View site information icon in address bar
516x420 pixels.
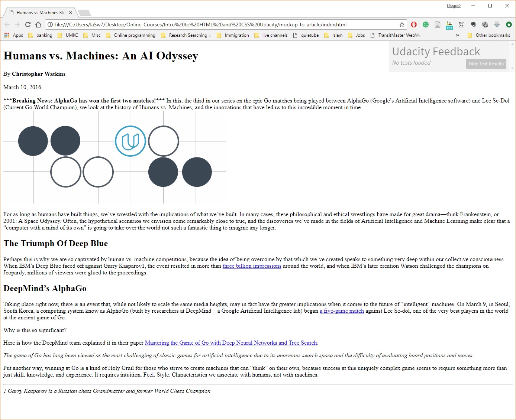click(50, 25)
